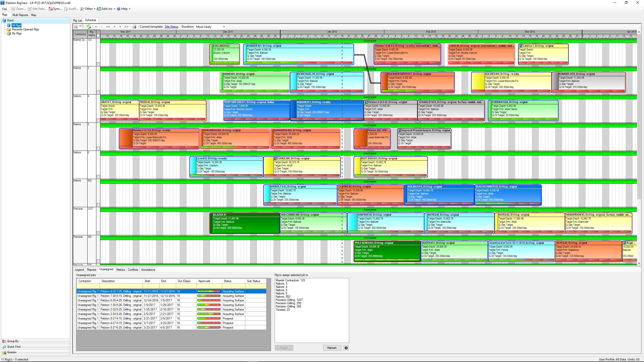The image size is (644, 362).
Task: Open the Multi Reports menu
Action: click(x=19, y=15)
